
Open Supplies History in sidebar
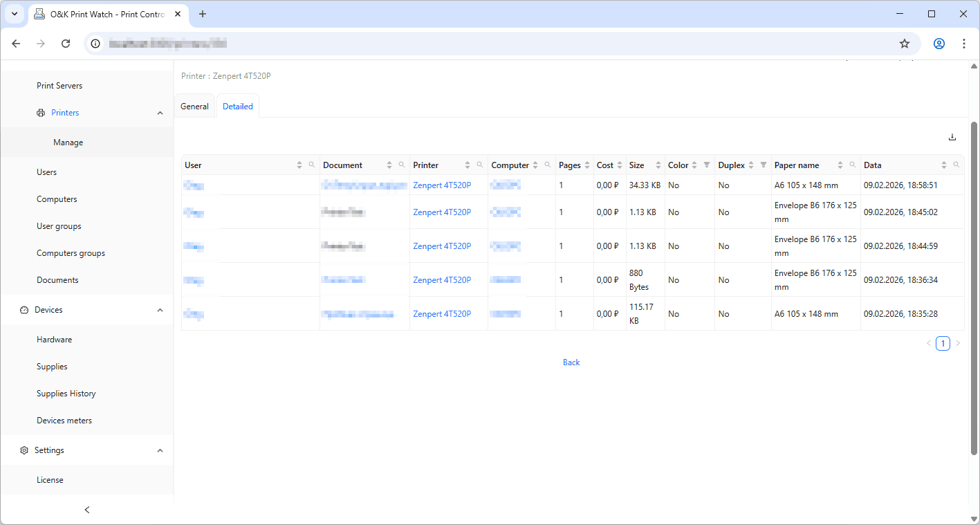pyautogui.click(x=66, y=394)
